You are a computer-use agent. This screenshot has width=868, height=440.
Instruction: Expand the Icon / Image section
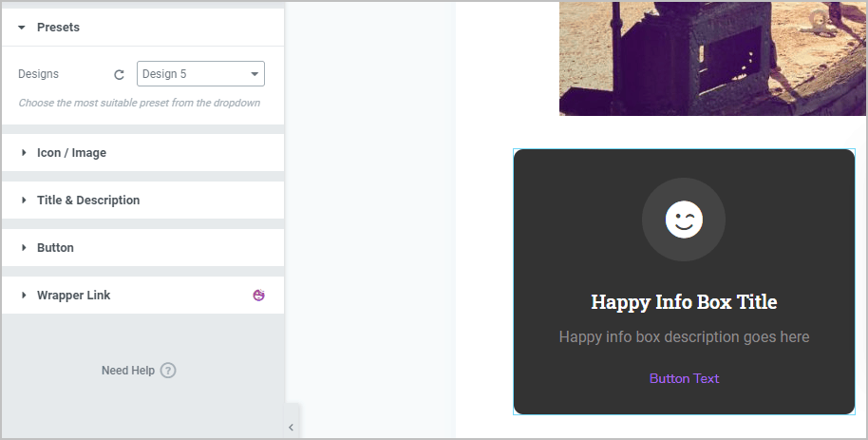(71, 153)
